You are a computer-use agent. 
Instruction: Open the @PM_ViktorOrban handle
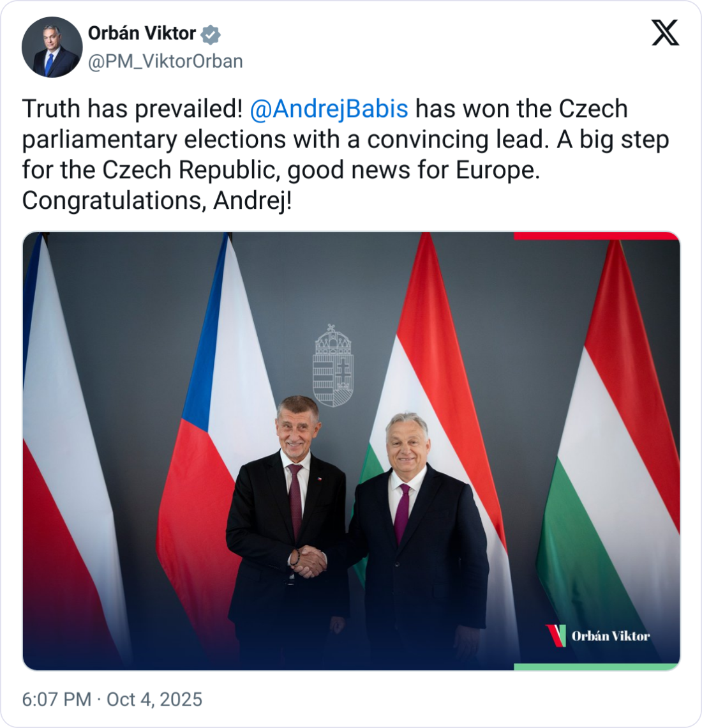[165, 61]
